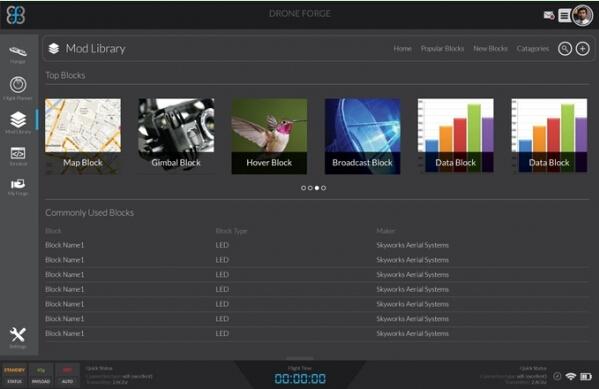This screenshot has width=599, height=389.
Task: Select the first carousel page dot
Action: (303, 188)
